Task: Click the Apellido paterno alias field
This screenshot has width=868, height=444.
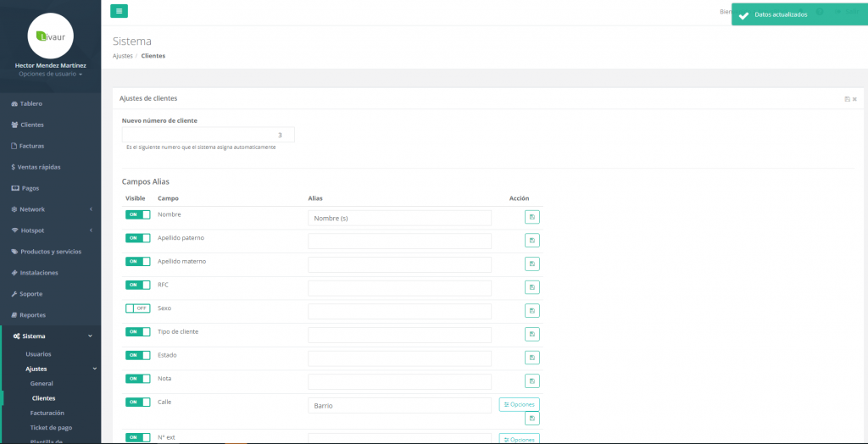Action: coord(400,241)
